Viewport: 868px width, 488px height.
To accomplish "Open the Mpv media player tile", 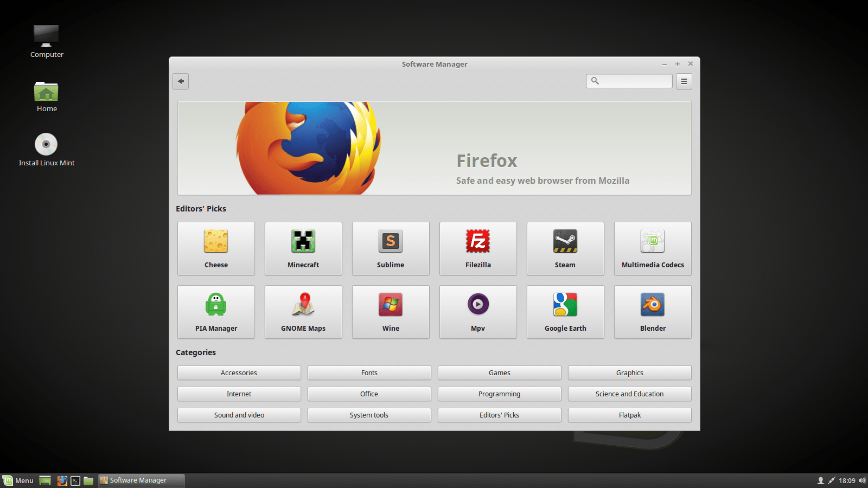I will coord(478,312).
